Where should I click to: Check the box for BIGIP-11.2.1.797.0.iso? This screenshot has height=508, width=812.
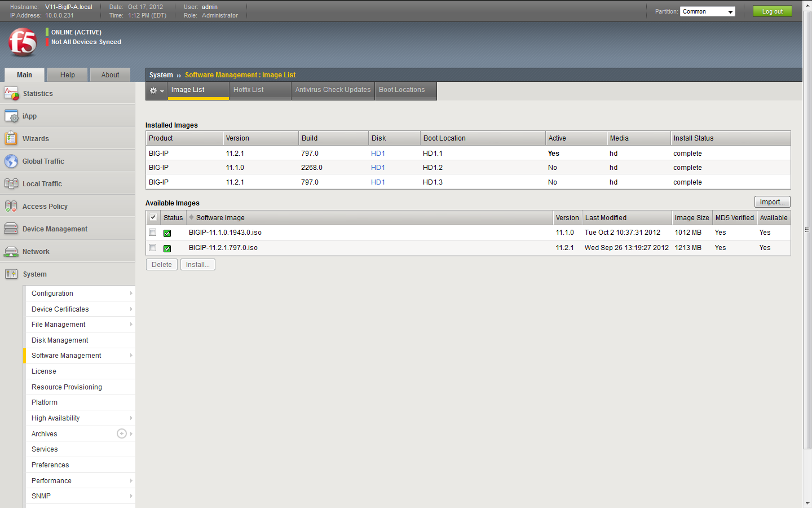coord(152,248)
